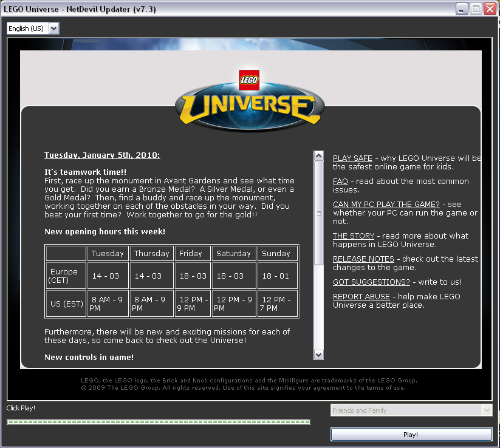Click the news scrollbar up arrow
Viewport: 500px width, 448px height.
pyautogui.click(x=318, y=156)
